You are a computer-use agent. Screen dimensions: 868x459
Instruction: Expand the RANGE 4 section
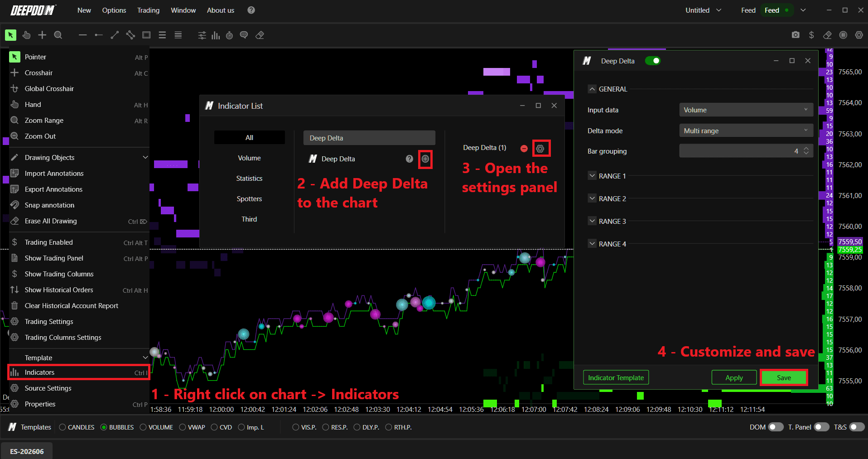592,244
